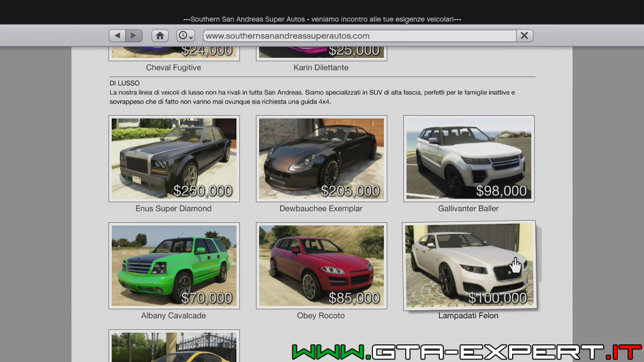The height and width of the screenshot is (362, 644).
Task: Click the Gallivanter Baller name label
Action: tap(468, 208)
